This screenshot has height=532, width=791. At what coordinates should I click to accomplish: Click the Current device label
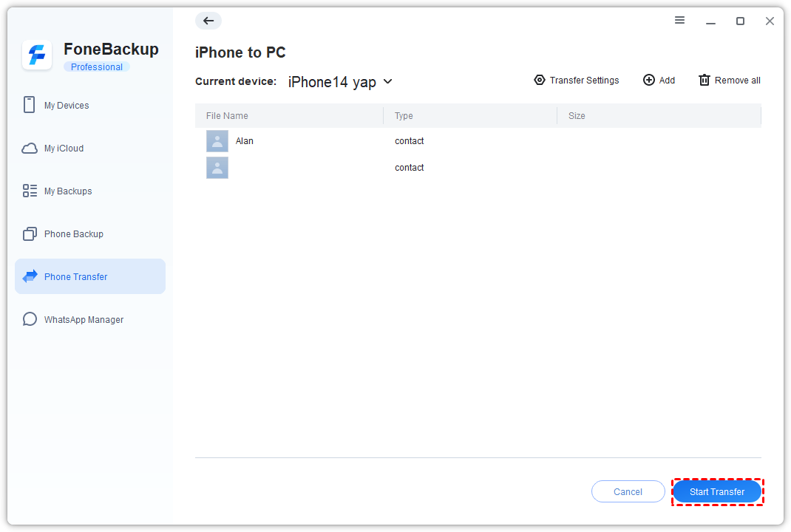(236, 81)
